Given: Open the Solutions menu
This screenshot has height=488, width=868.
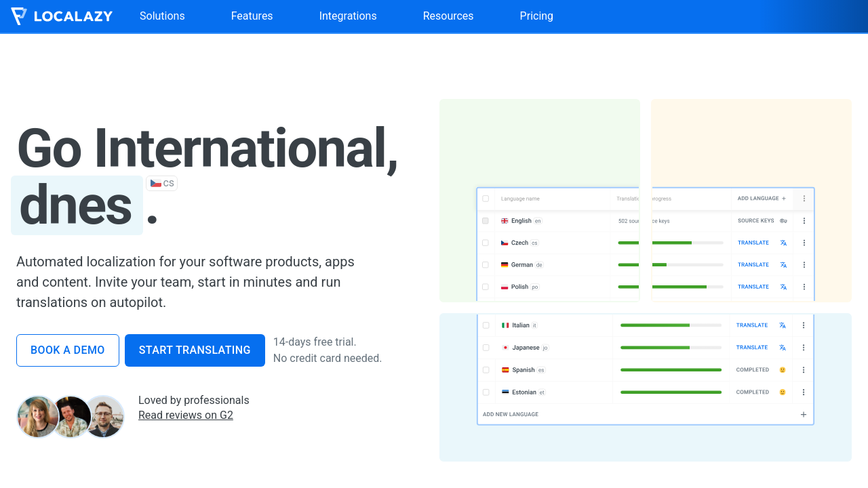Looking at the screenshot, I should click(x=162, y=16).
